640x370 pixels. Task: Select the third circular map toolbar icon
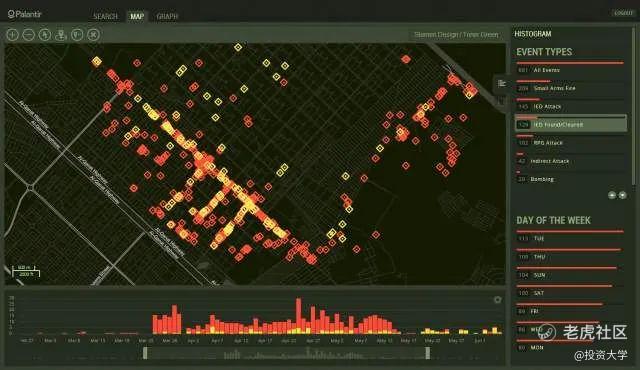coord(45,35)
